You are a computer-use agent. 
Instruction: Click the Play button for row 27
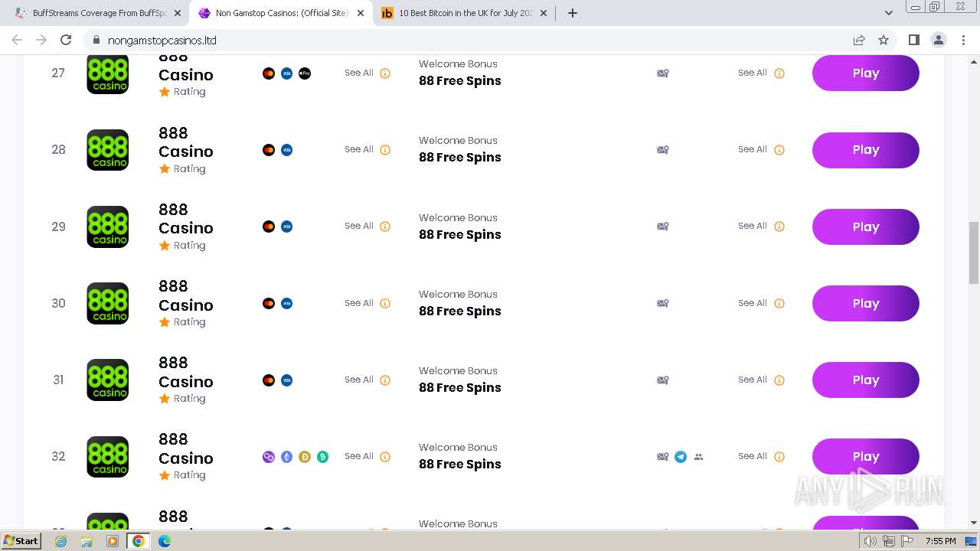click(x=866, y=73)
